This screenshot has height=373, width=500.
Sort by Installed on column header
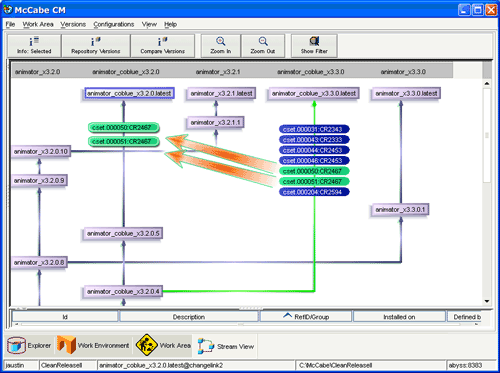(x=399, y=317)
